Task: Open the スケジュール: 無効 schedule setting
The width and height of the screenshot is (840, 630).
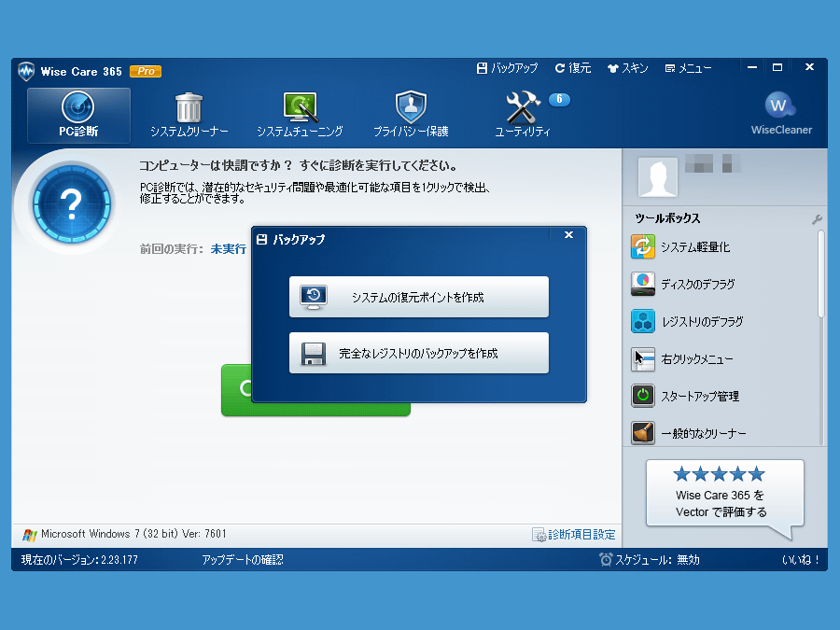Action: tap(650, 560)
